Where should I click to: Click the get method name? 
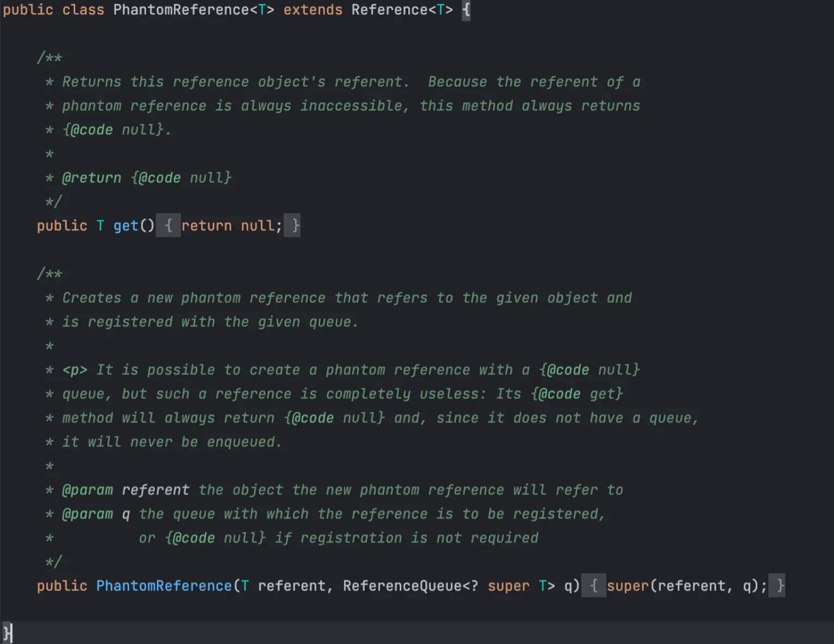[x=126, y=225]
